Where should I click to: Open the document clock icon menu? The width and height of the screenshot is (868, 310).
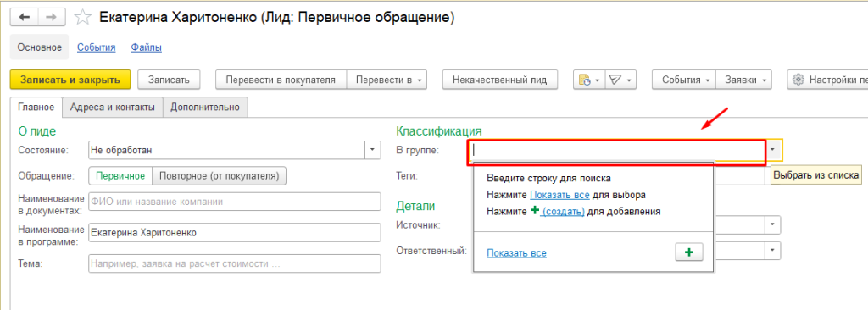click(589, 80)
